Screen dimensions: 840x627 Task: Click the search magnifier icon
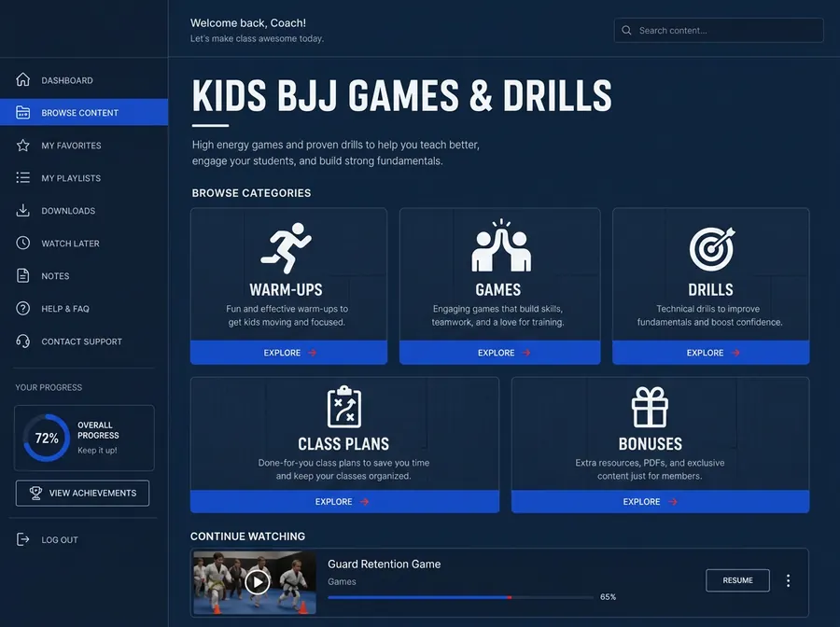point(626,30)
